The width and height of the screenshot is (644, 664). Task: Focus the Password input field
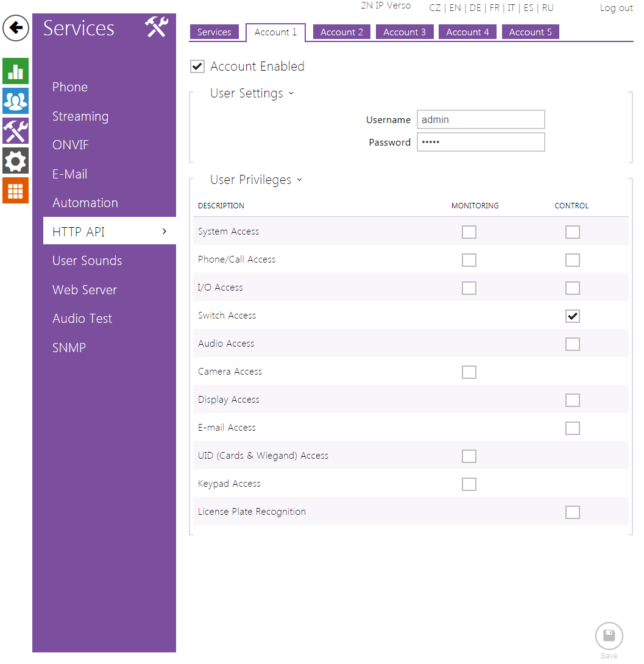click(x=480, y=143)
